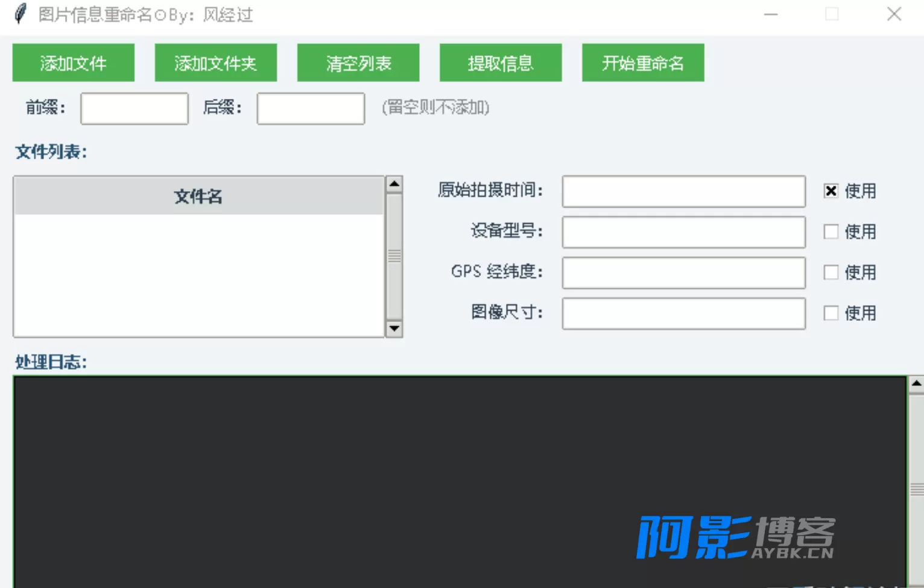Image resolution: width=924 pixels, height=588 pixels.
Task: Click the 添加文件 button
Action: pos(74,63)
